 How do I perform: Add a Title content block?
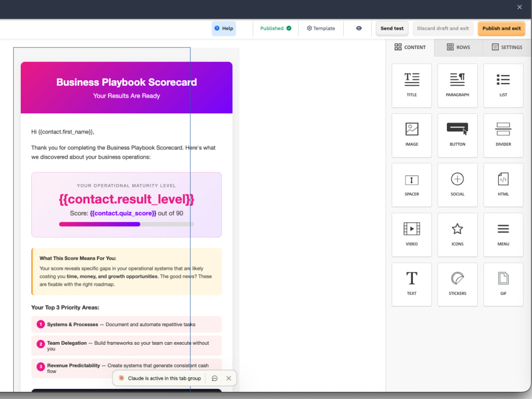(412, 86)
